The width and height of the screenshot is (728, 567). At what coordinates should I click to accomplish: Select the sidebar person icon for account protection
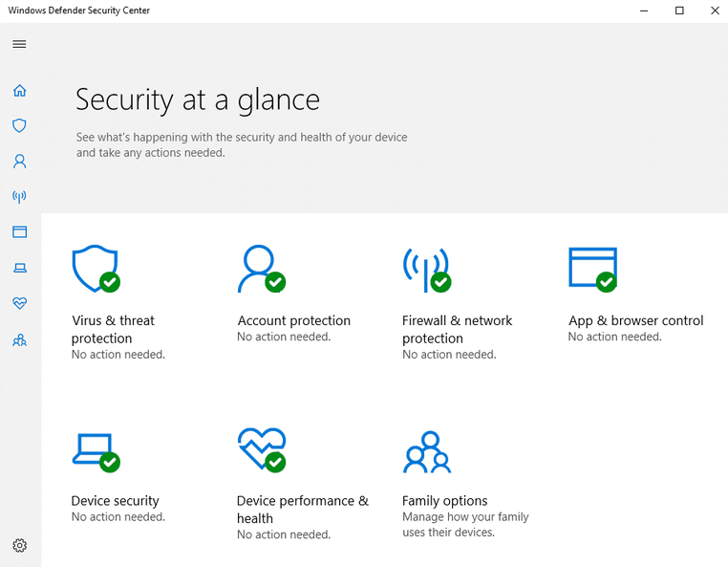[x=19, y=162]
